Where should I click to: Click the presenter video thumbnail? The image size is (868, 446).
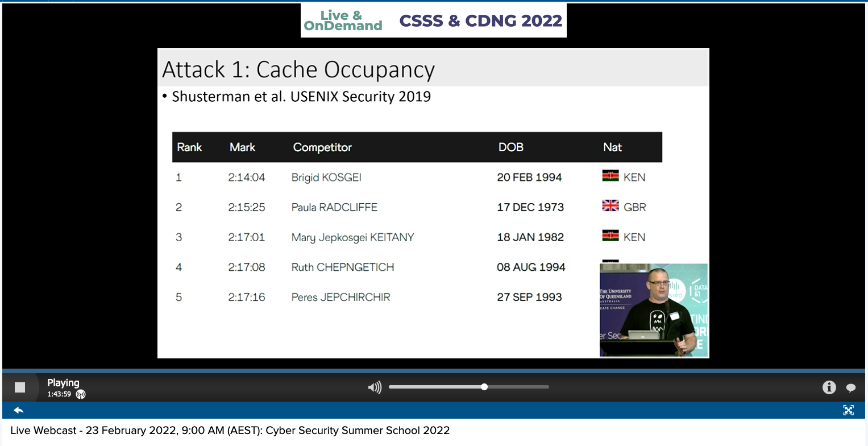654,310
